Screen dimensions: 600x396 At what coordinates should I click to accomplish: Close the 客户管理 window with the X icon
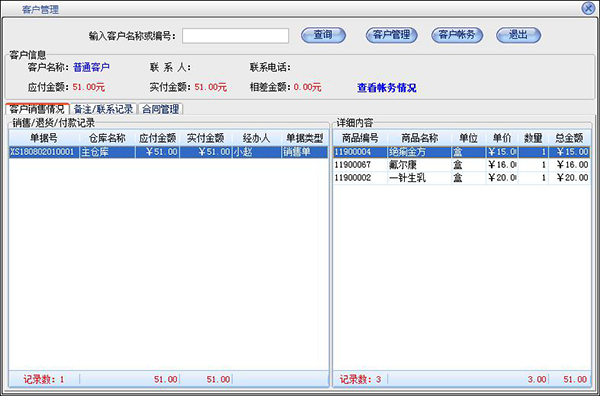click(588, 8)
